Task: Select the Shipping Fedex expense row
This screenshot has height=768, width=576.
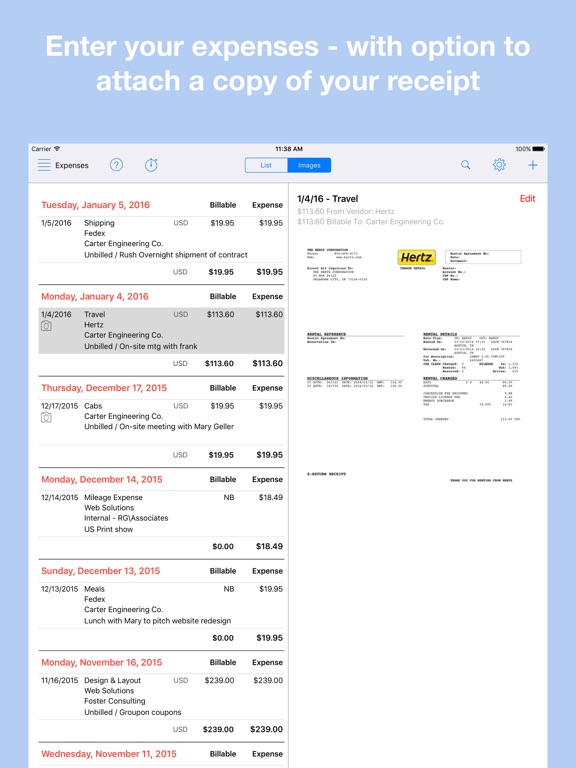Action: (x=162, y=239)
